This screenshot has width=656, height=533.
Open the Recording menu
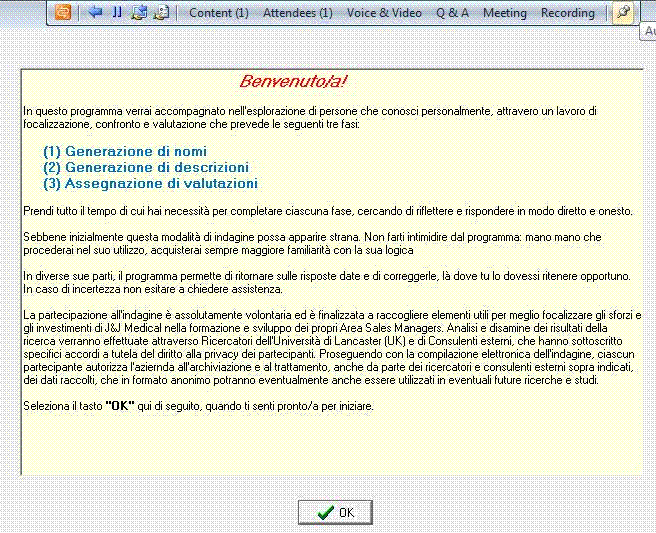coord(568,13)
